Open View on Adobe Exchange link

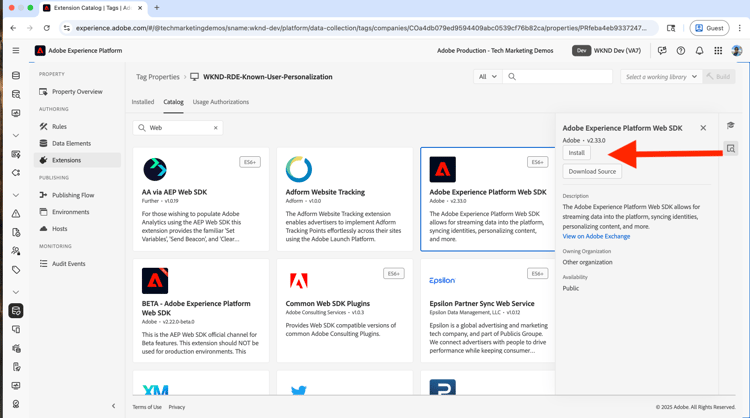[x=596, y=236]
